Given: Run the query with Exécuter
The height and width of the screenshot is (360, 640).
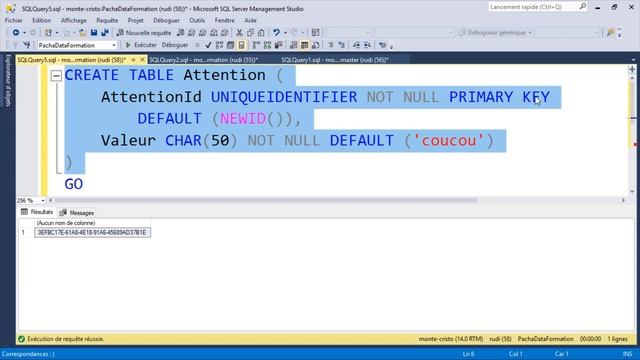Looking at the screenshot, I should (x=141, y=45).
